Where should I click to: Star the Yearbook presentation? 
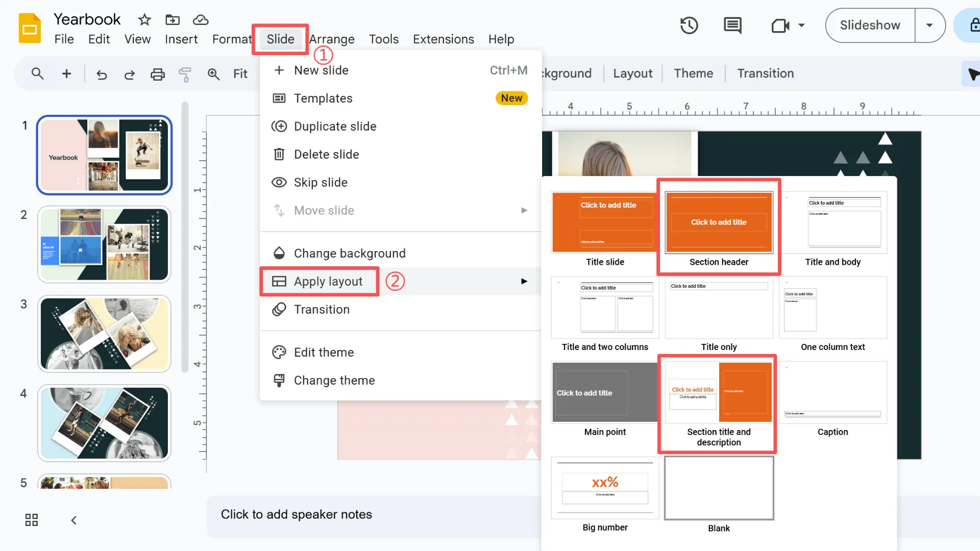(x=144, y=20)
